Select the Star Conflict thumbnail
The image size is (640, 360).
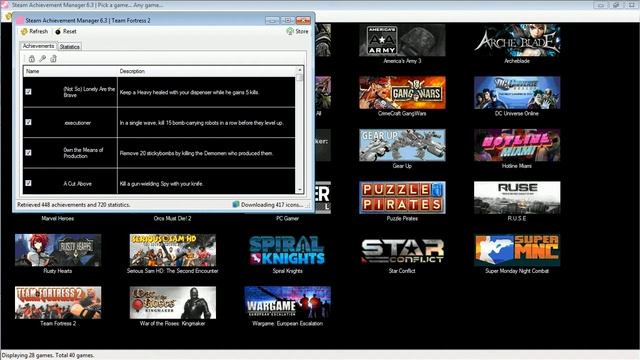coord(402,250)
